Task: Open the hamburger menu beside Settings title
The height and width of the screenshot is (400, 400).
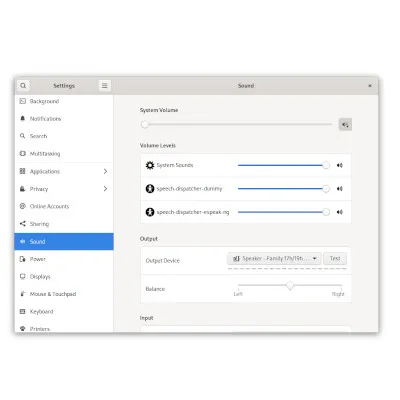Action: coord(104,86)
